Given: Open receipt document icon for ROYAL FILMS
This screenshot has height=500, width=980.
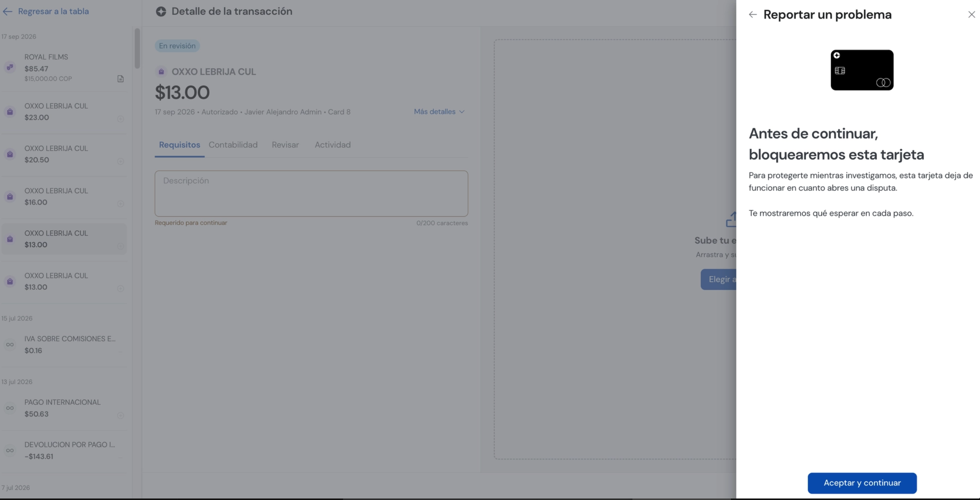Looking at the screenshot, I should pyautogui.click(x=120, y=79).
